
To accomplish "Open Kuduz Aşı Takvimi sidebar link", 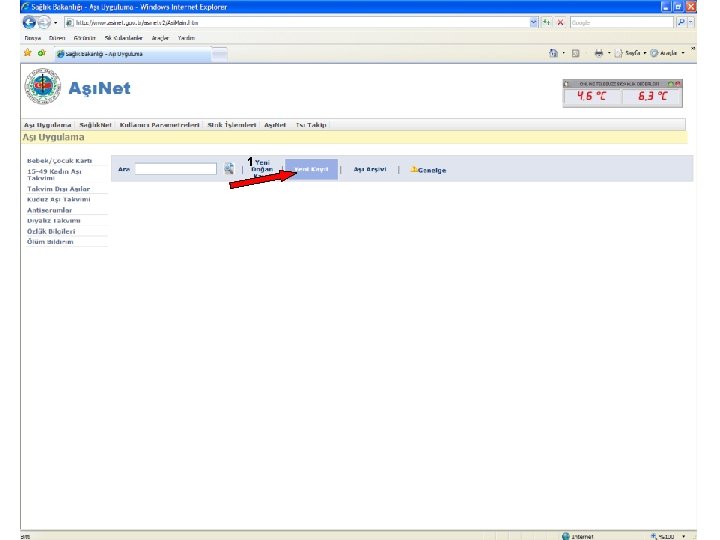I will pyautogui.click(x=58, y=199).
